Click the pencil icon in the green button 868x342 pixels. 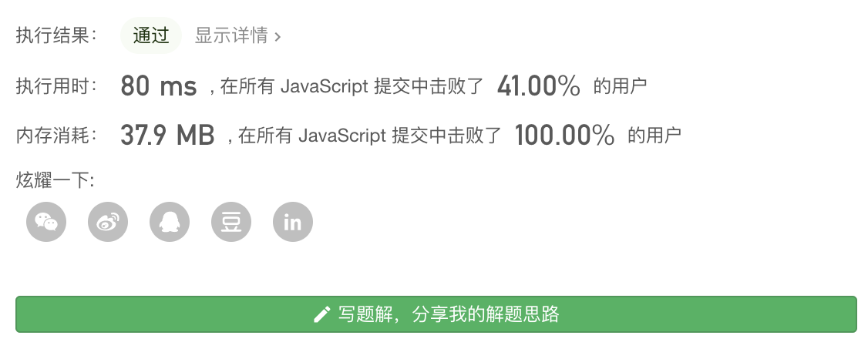point(322,314)
